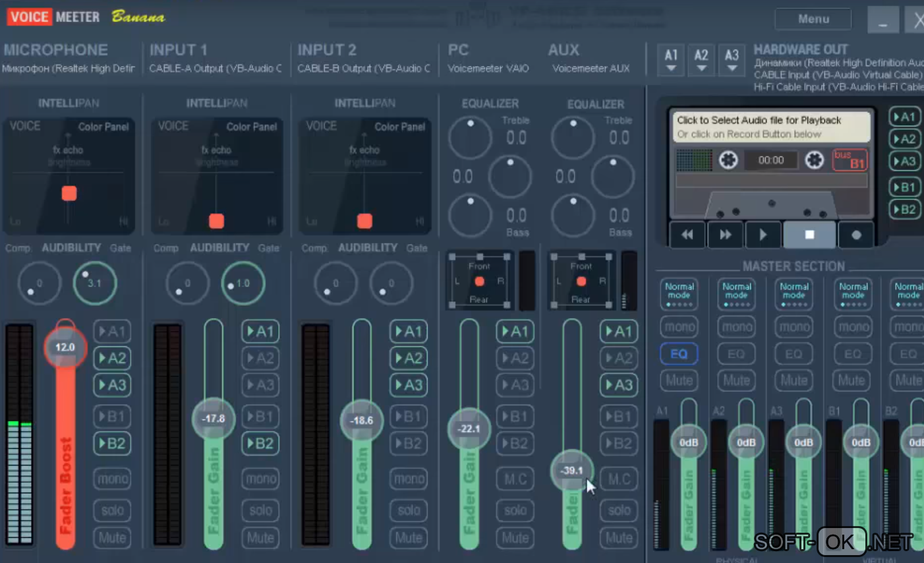The height and width of the screenshot is (563, 924).
Task: Route cassette playback to A1 bus
Action: pos(904,117)
